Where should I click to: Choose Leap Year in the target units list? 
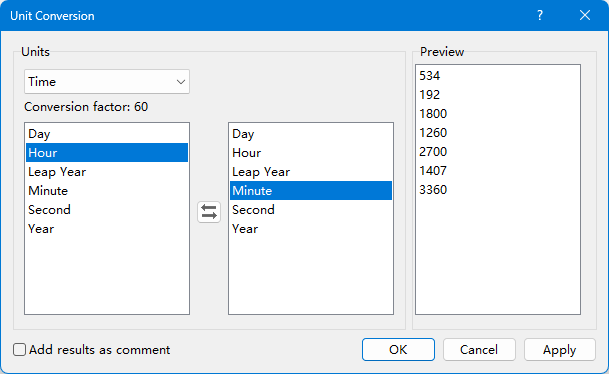pos(311,172)
